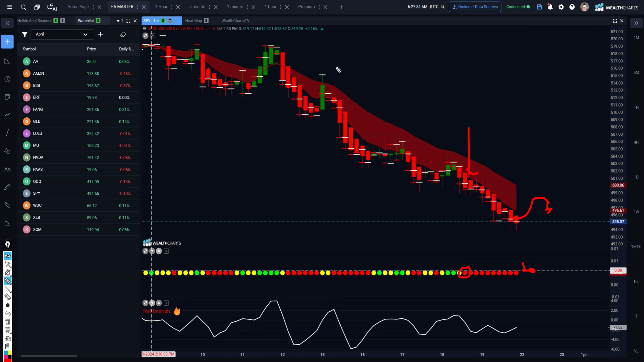Select the pencil tool in left sidebar
Viewport: 644px width, 362px height.
[x=7, y=187]
